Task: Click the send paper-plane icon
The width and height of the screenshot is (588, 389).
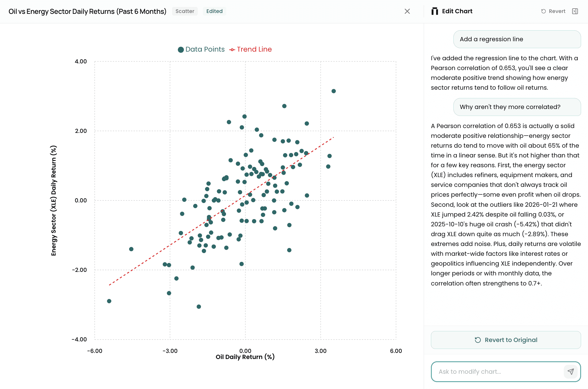Action: [x=571, y=372]
